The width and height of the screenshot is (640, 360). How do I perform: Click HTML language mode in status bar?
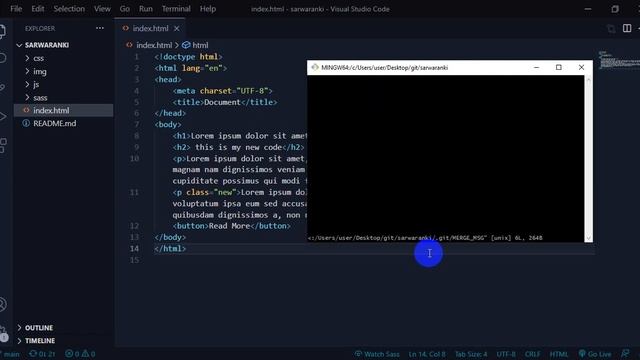click(x=559, y=354)
